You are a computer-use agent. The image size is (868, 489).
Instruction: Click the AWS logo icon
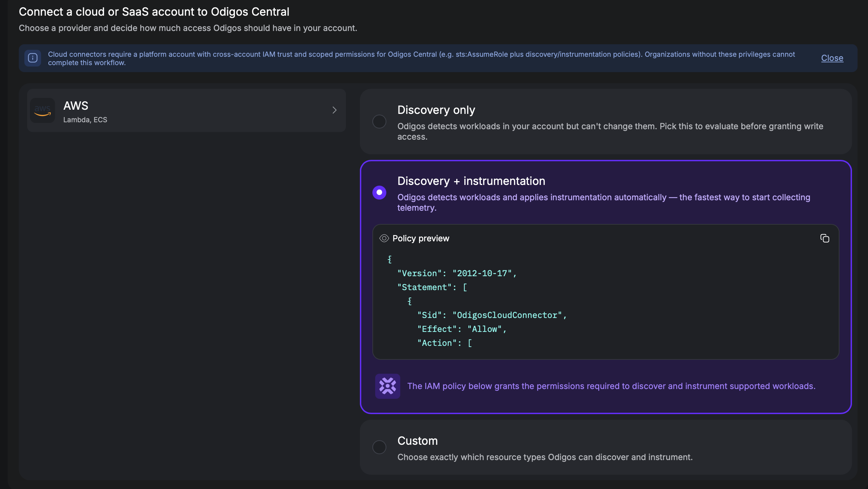click(42, 110)
